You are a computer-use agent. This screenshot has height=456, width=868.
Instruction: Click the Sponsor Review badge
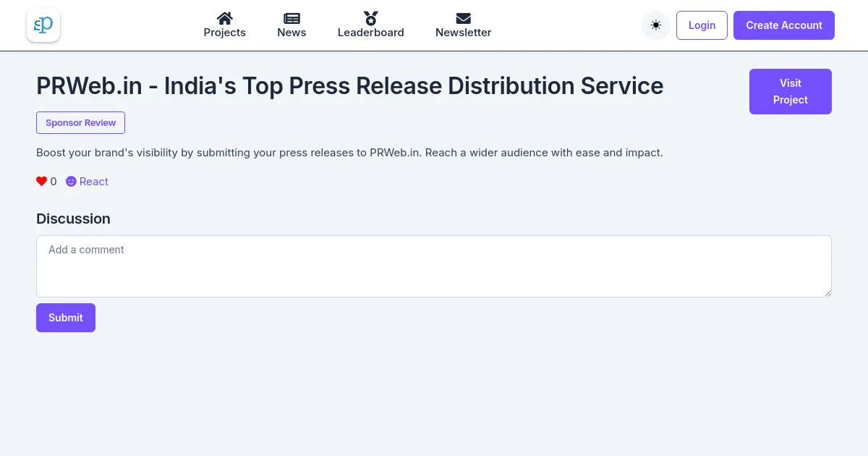click(80, 123)
